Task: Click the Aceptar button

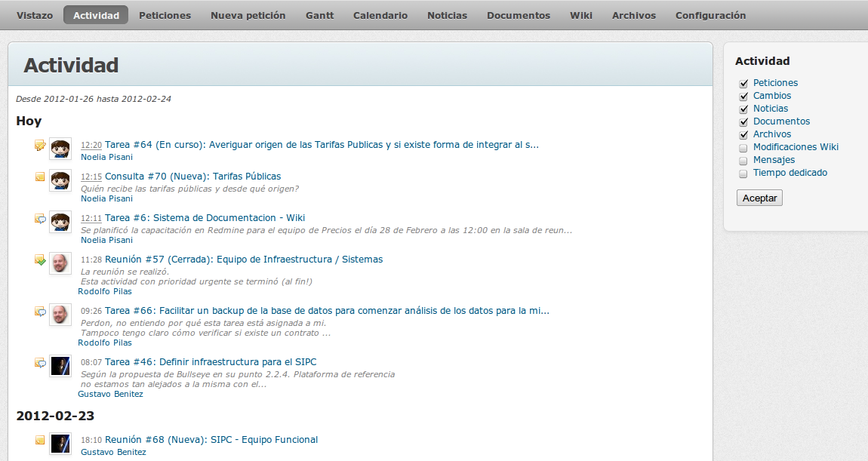Action: click(759, 198)
